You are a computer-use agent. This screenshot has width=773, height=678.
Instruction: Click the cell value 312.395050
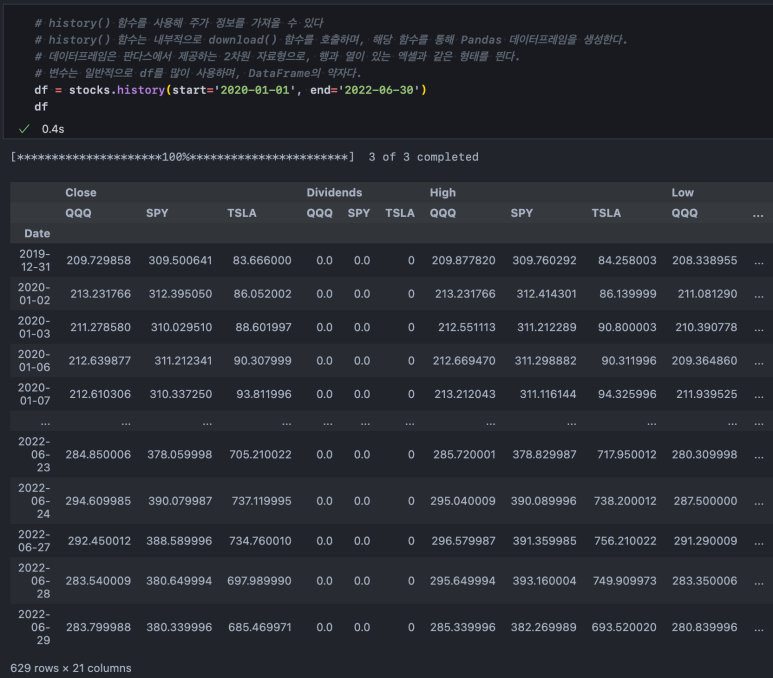180,294
